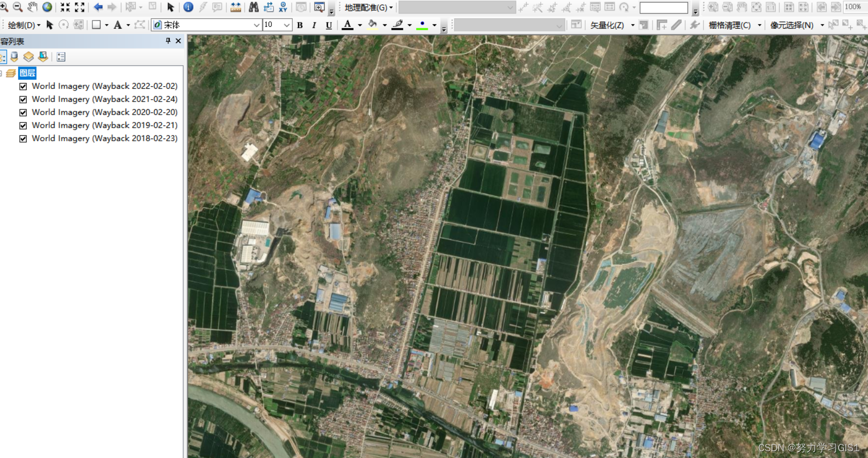Select World Imagery (Wayback 2021-02-24) layer name
Viewport: 868px width, 458px height.
(x=105, y=99)
